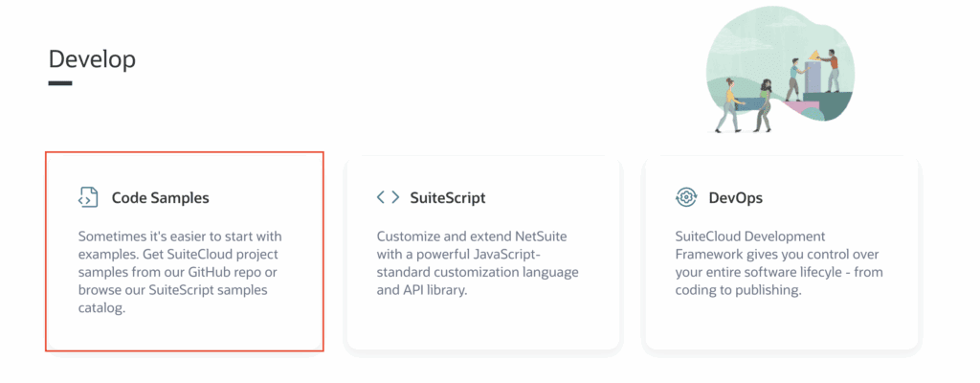Click the SuiteScript angle brackets icon

tap(388, 198)
